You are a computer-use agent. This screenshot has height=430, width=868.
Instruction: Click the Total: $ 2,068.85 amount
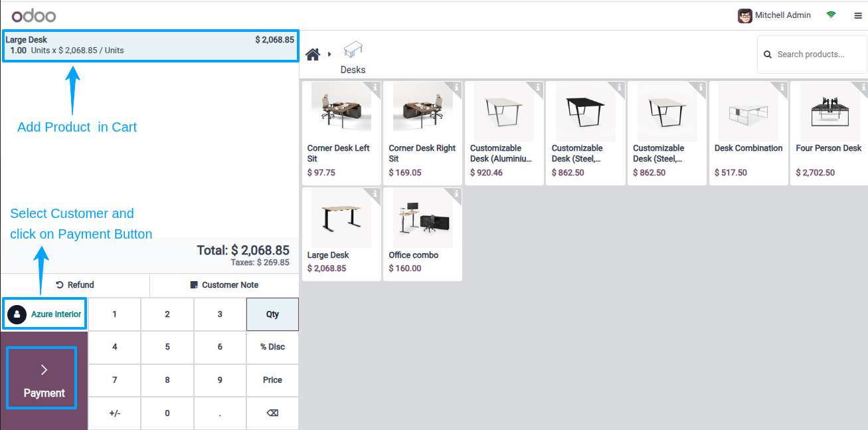pos(243,251)
